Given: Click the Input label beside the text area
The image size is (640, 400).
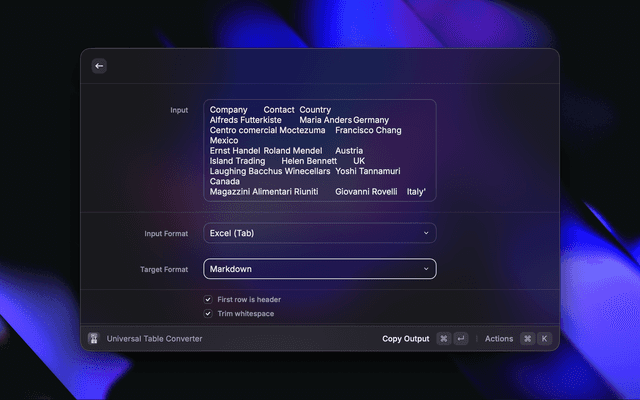Looking at the screenshot, I should pos(178,110).
